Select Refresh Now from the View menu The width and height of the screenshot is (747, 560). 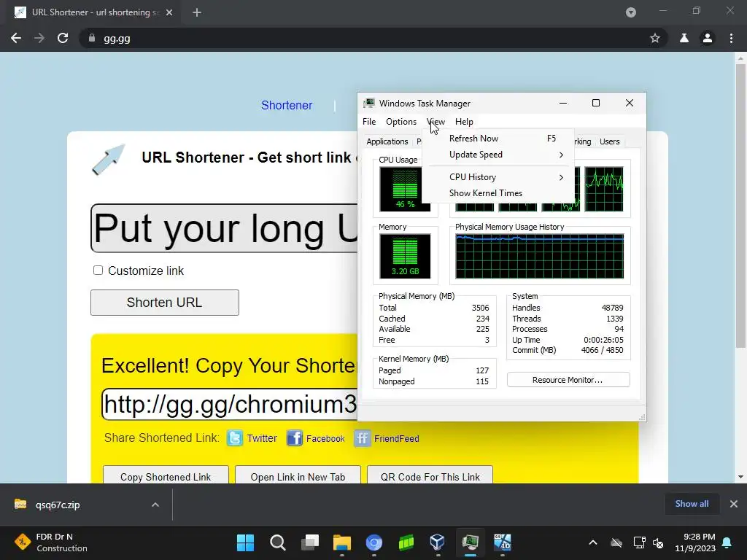pyautogui.click(x=499, y=139)
